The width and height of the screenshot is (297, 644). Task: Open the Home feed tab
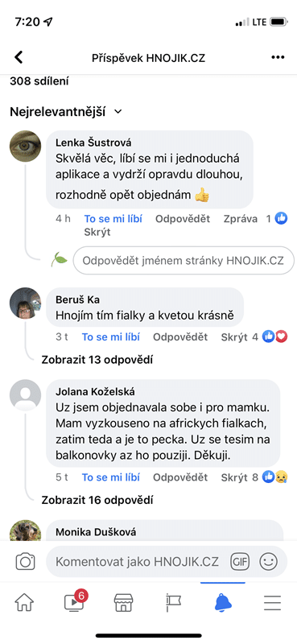(25, 602)
